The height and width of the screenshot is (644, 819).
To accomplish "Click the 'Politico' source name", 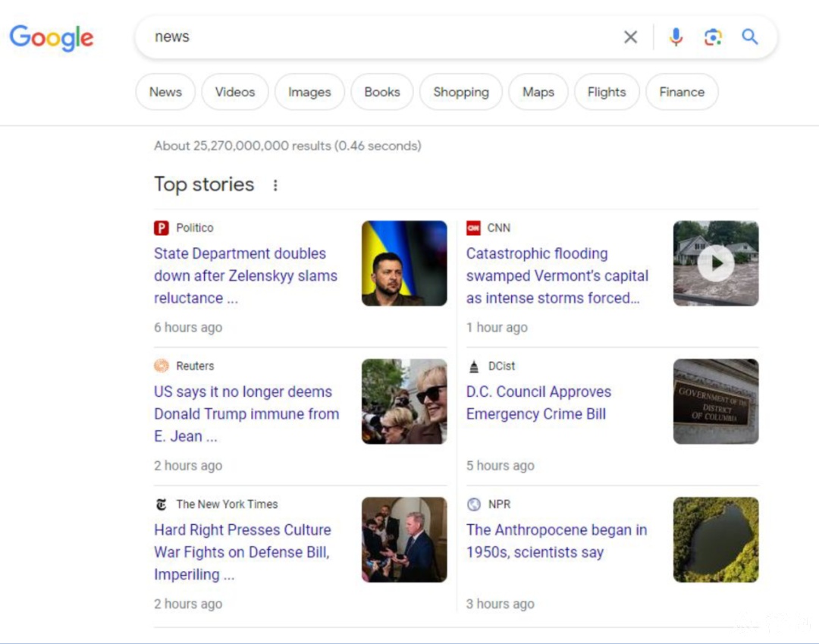I will 195,228.
